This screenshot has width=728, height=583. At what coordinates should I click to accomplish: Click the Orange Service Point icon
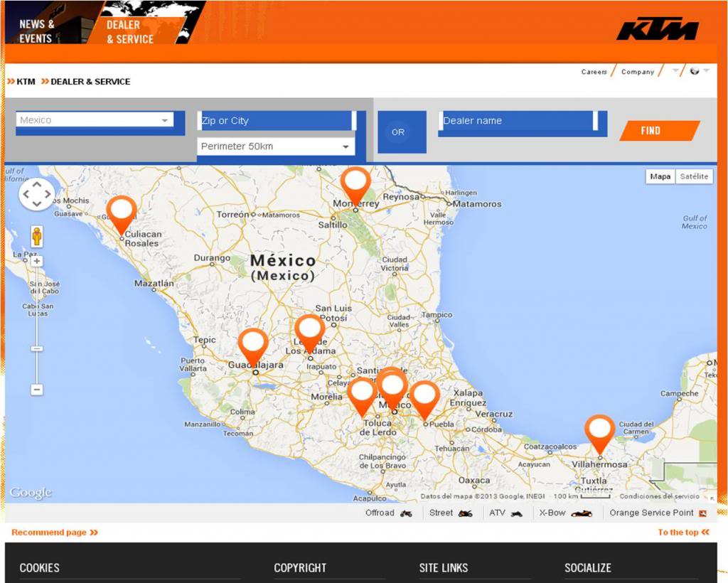tap(703, 513)
